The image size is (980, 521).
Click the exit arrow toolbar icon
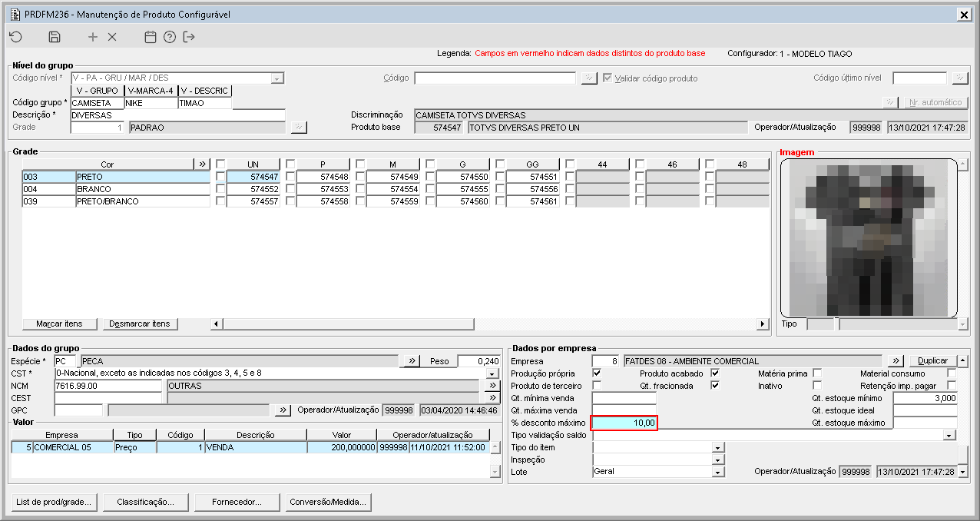pyautogui.click(x=189, y=37)
